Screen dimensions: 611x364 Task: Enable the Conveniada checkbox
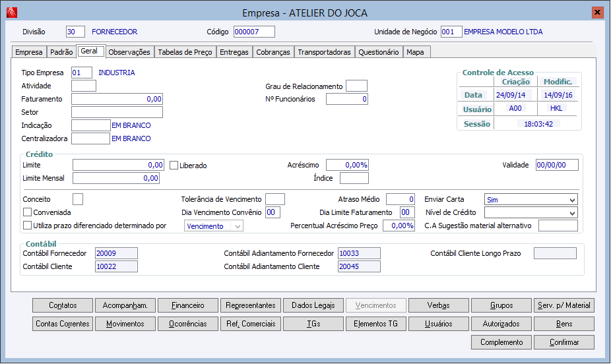point(27,212)
